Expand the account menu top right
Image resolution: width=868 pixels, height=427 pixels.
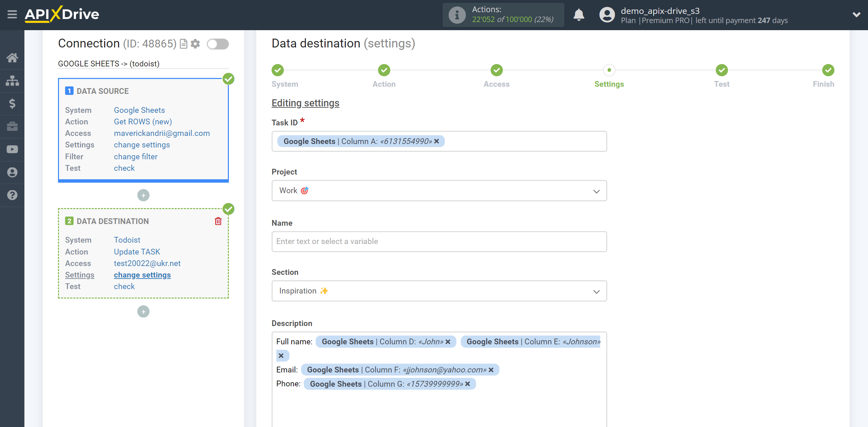(x=854, y=14)
